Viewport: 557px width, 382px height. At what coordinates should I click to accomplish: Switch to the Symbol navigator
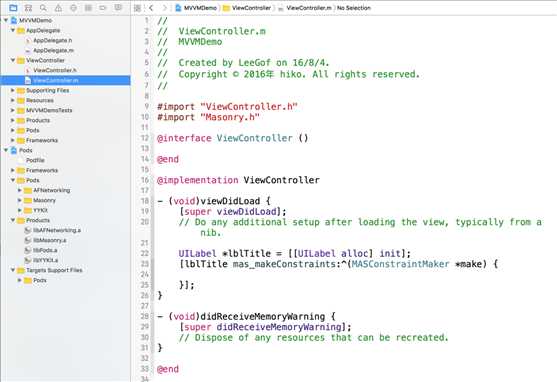tap(28, 7)
